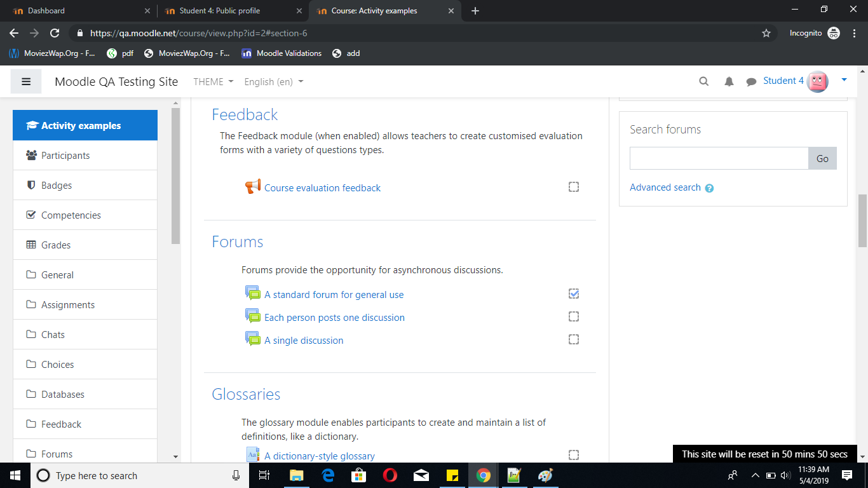Click the Badges shield icon in sidebar
The width and height of the screenshot is (868, 488).
tap(31, 185)
